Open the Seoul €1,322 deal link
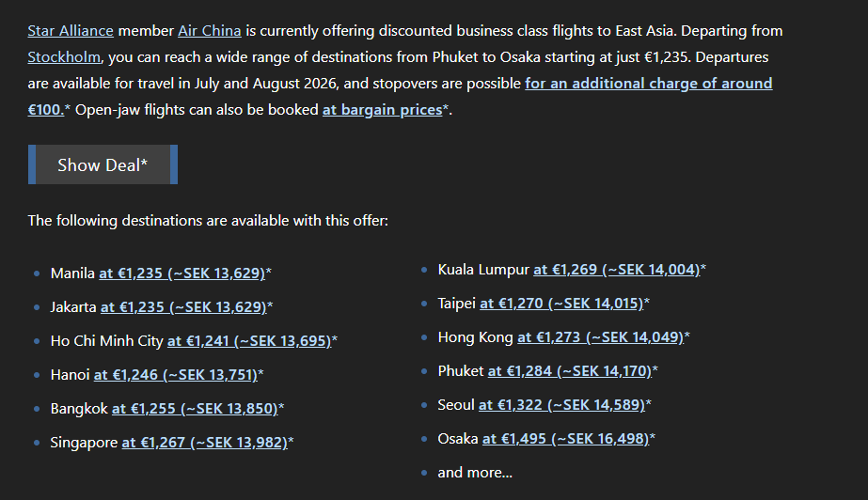The image size is (868, 500). coord(561,404)
